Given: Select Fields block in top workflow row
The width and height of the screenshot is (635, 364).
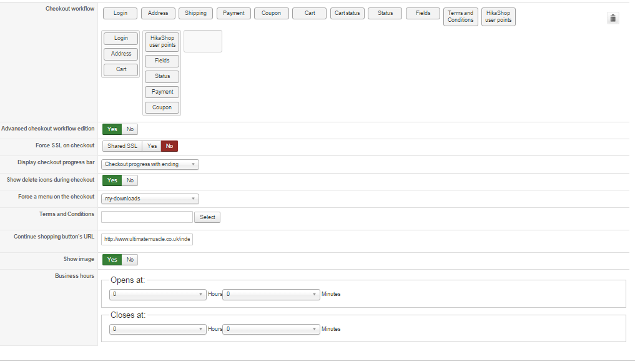Looking at the screenshot, I should point(423,13).
